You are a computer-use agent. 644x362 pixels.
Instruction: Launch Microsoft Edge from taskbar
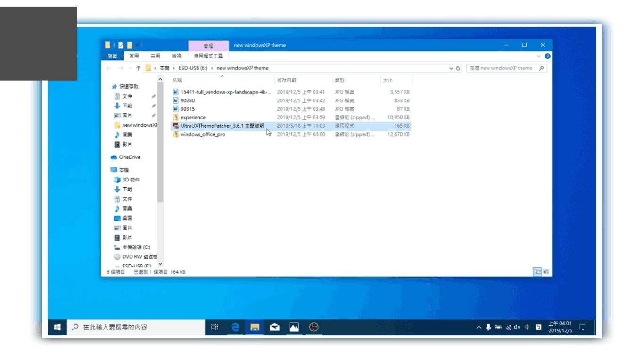coord(235,327)
